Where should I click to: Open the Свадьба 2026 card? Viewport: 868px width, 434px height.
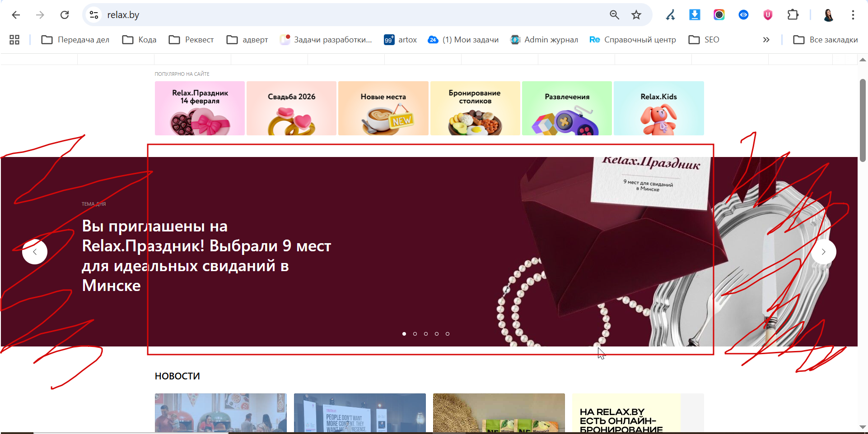pyautogui.click(x=291, y=108)
